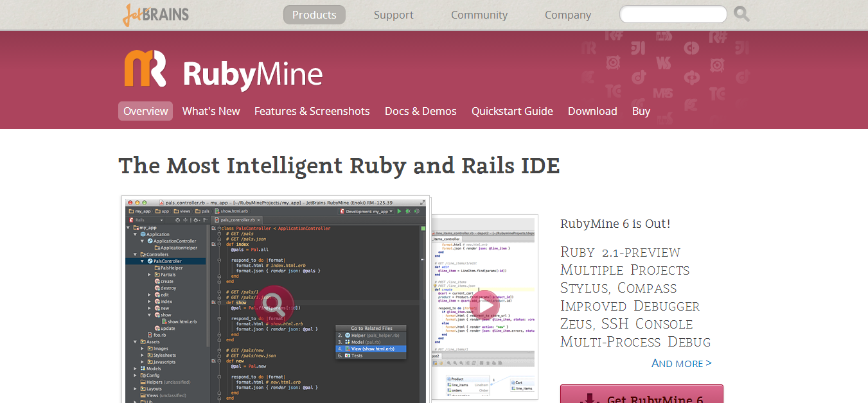This screenshot has width=868, height=403.
Task: Click "Improved Debugger" feature text
Action: tap(630, 306)
